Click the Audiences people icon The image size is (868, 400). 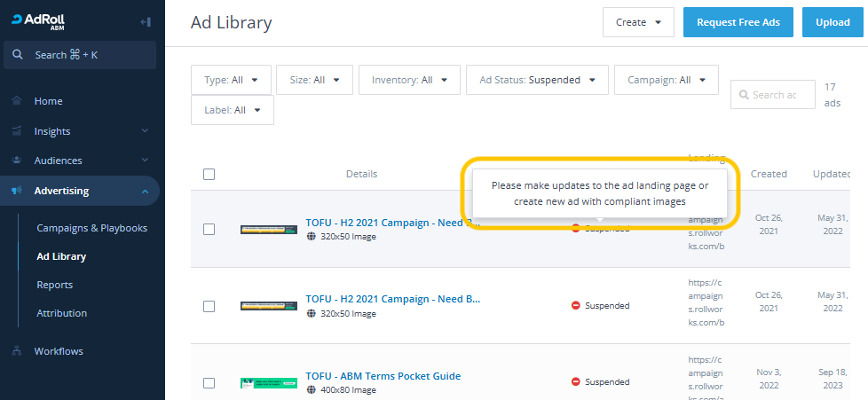pos(17,161)
